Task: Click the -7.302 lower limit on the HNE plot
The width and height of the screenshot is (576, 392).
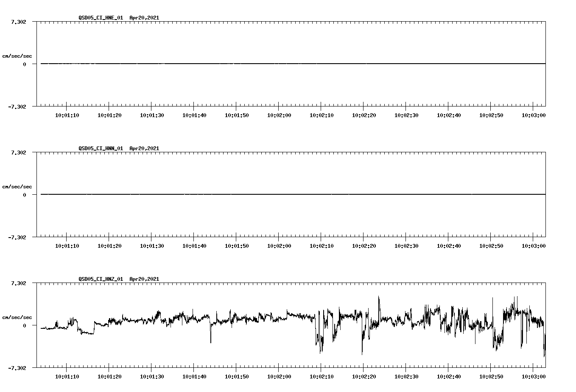Action: click(18, 107)
